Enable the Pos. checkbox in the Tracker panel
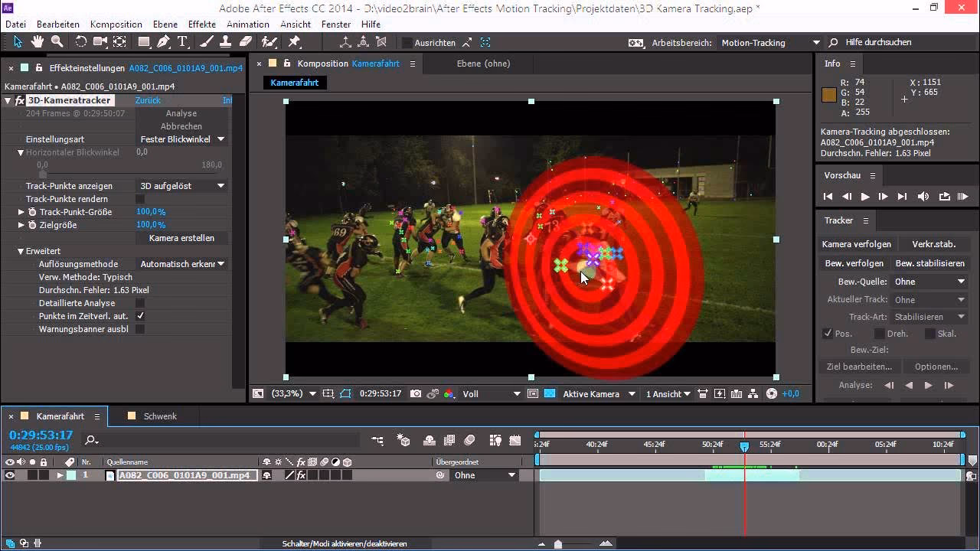 (x=828, y=333)
